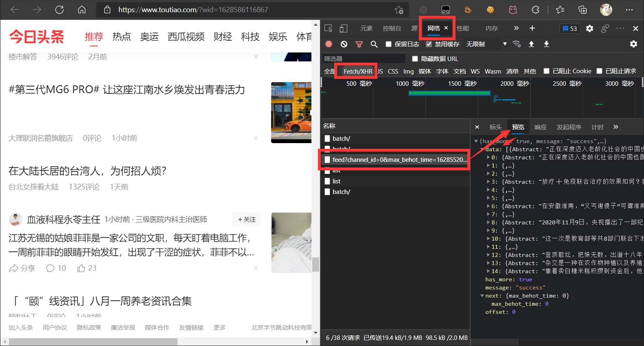This screenshot has width=644, height=346.
Task: Open the 西瓜视频 navigation link
Action: coord(186,37)
